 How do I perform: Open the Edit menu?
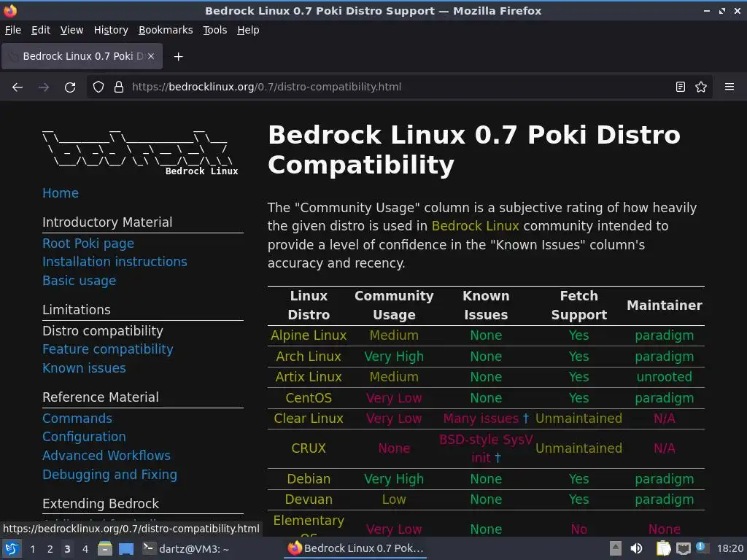point(41,30)
